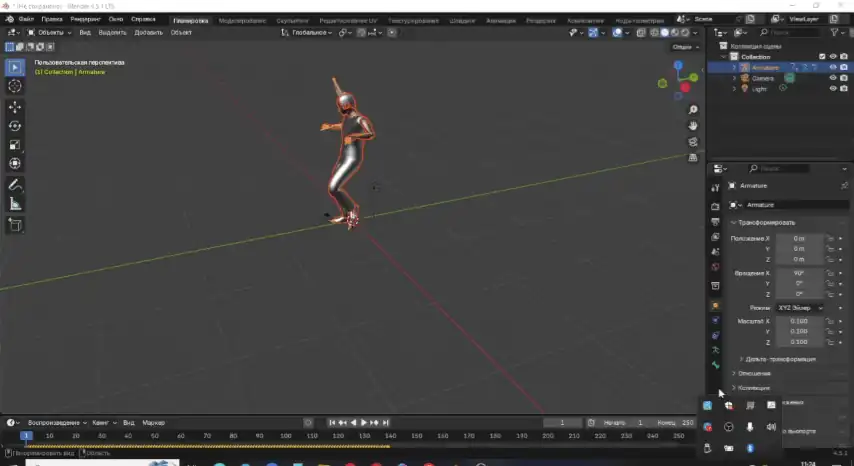Toggle X-ray in viewport header

tap(641, 33)
